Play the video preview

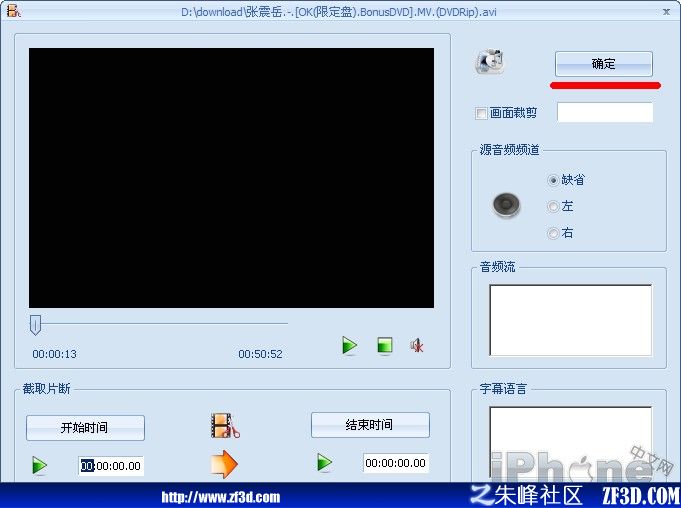[x=349, y=346]
